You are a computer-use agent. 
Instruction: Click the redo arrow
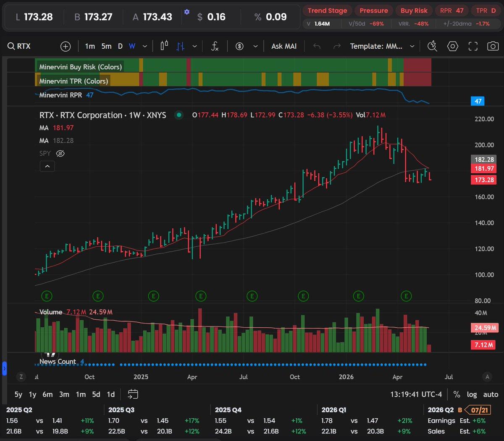(336, 46)
